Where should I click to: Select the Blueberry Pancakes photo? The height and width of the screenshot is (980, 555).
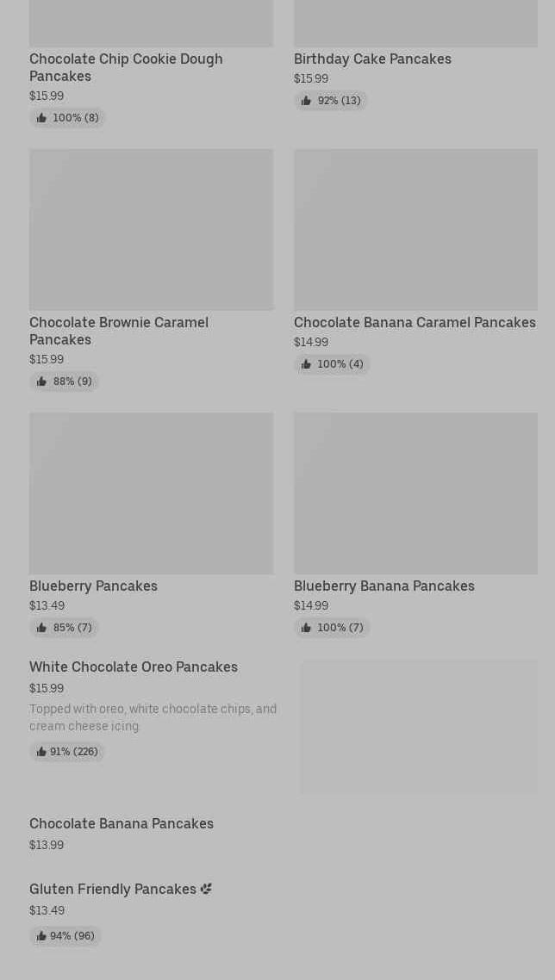151,493
